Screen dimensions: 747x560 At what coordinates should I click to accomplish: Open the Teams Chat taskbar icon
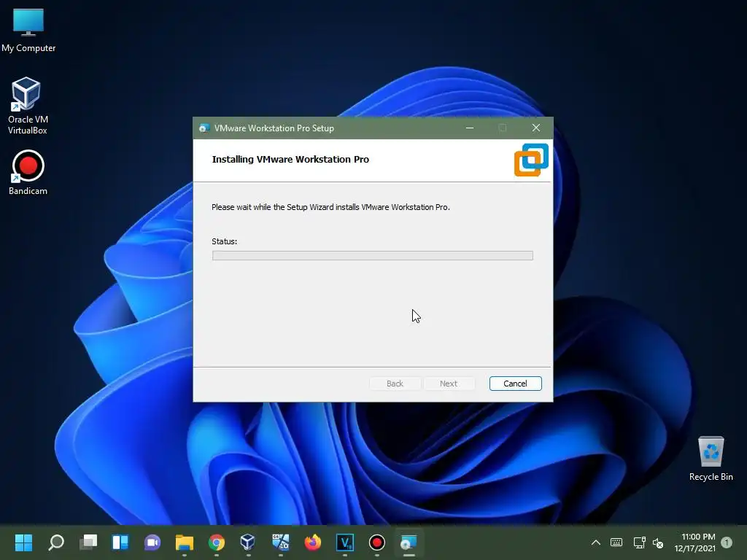[x=152, y=542]
